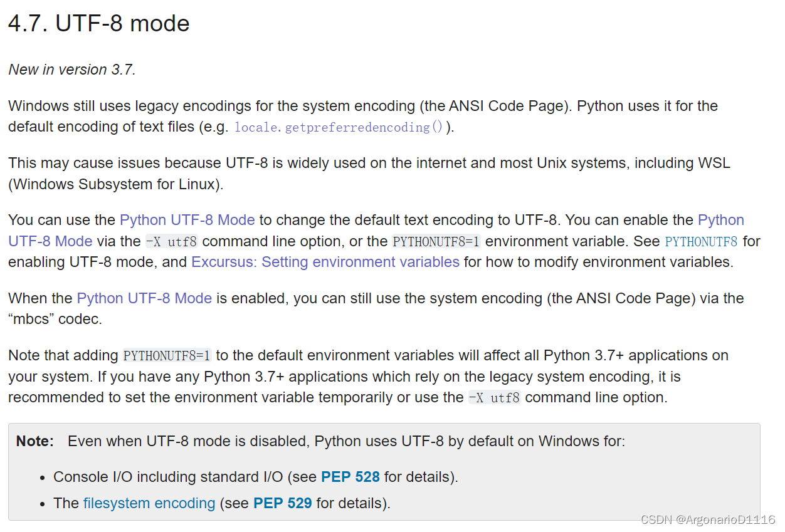Click the first Python UTF-8 Mode link after "You can use the"
Screen dimensions: 785x532
click(187, 220)
